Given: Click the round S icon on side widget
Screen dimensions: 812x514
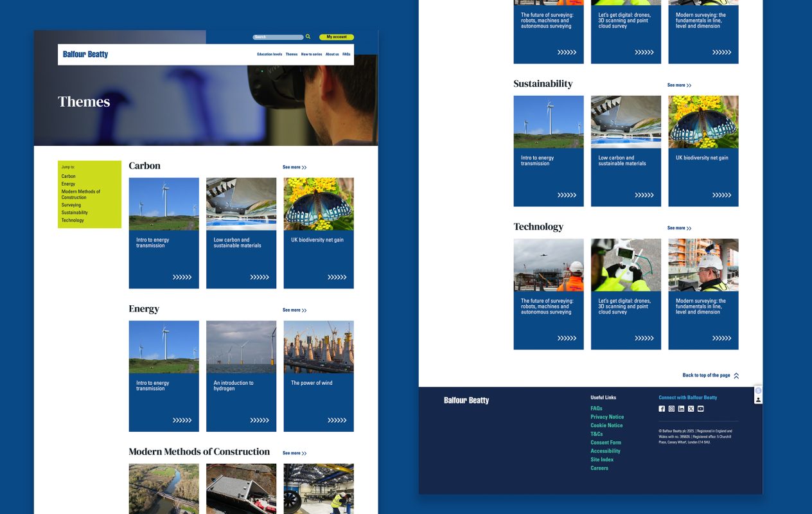Looking at the screenshot, I should 758,391.
